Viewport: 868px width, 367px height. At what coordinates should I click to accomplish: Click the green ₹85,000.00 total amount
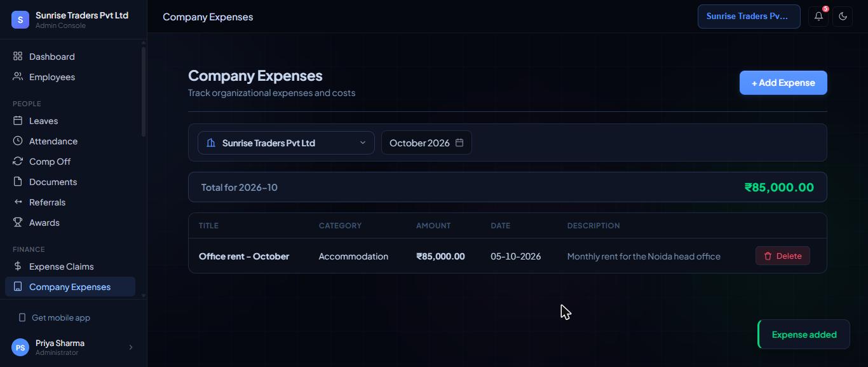779,187
